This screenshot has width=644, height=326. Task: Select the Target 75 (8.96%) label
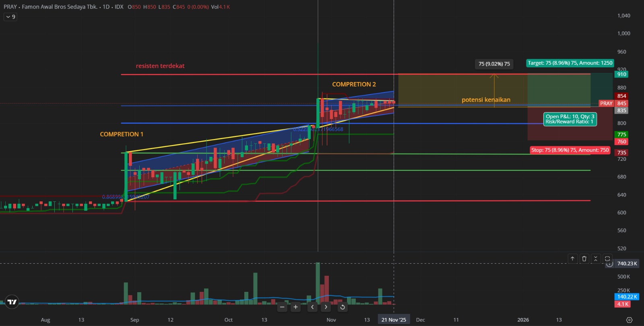pyautogui.click(x=570, y=63)
